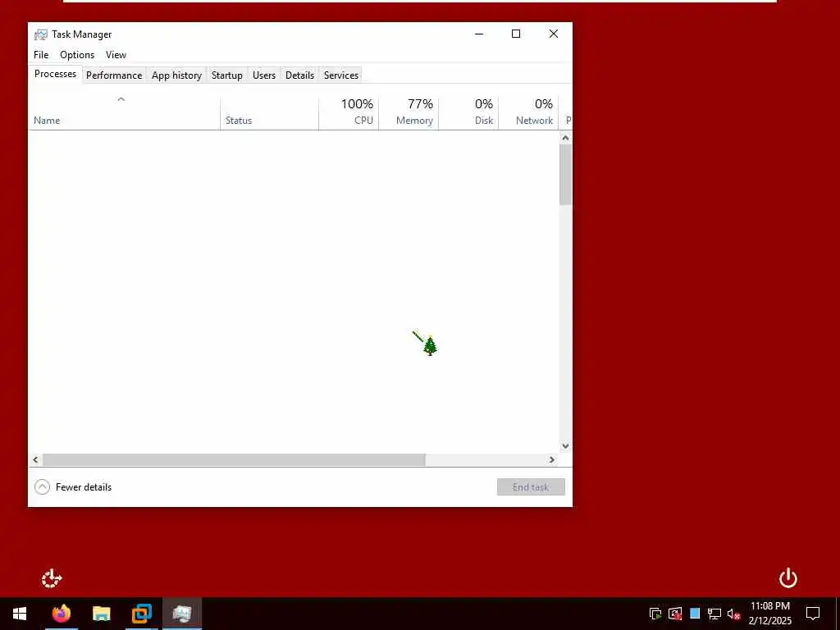Click the horizontal scrollbar right arrow

[x=552, y=459]
